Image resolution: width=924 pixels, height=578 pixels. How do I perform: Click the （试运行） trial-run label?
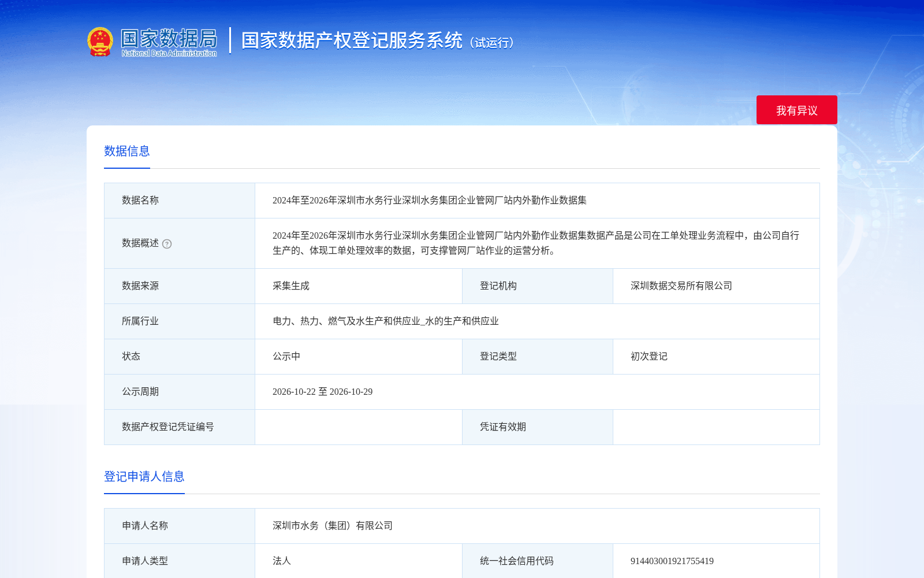point(492,43)
